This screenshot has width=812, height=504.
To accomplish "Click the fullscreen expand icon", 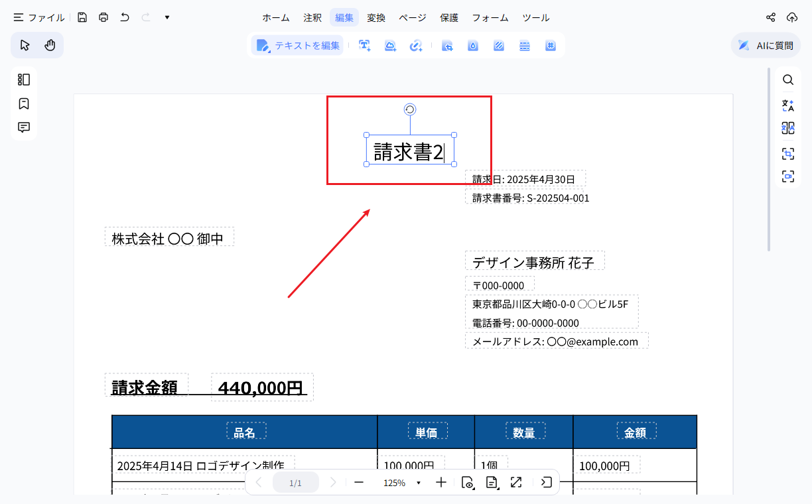I will (516, 483).
